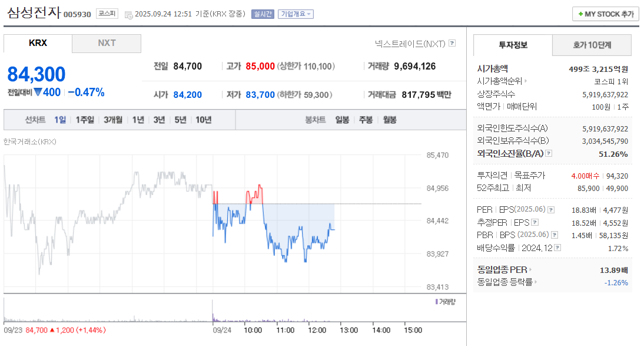The width and height of the screenshot is (644, 346).
Task: Click the change rate −0.47%
Action: (87, 92)
